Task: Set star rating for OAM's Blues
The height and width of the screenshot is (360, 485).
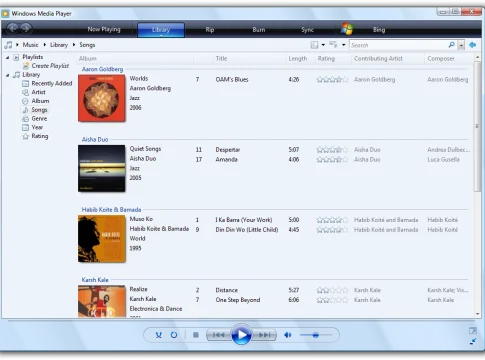Action: (x=332, y=79)
